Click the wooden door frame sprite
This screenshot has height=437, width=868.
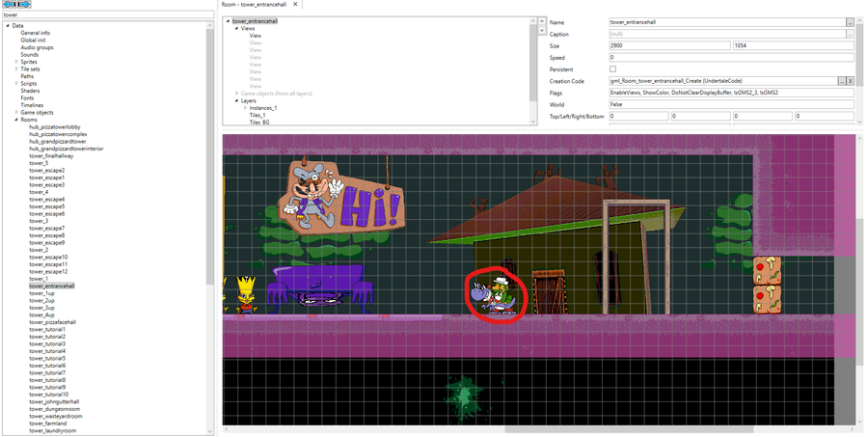(x=637, y=258)
